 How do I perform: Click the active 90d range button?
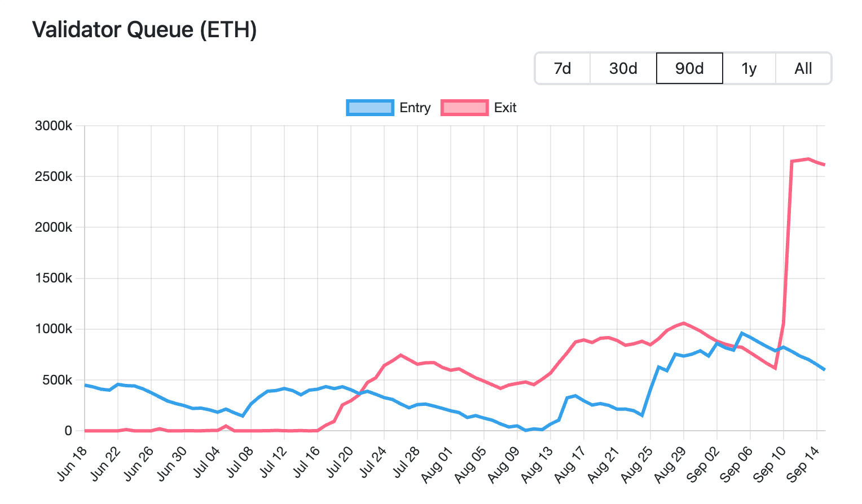point(689,68)
